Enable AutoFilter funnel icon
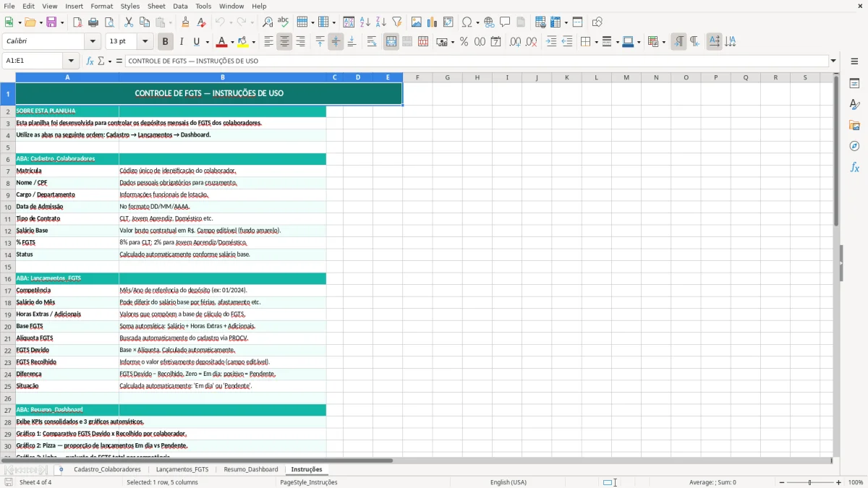 click(396, 22)
